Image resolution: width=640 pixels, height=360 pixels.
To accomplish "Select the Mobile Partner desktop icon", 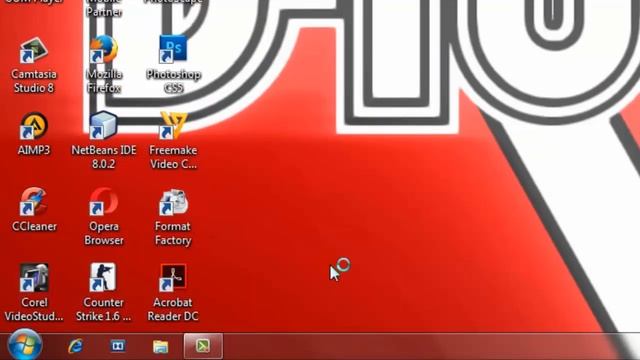I will click(x=104, y=8).
